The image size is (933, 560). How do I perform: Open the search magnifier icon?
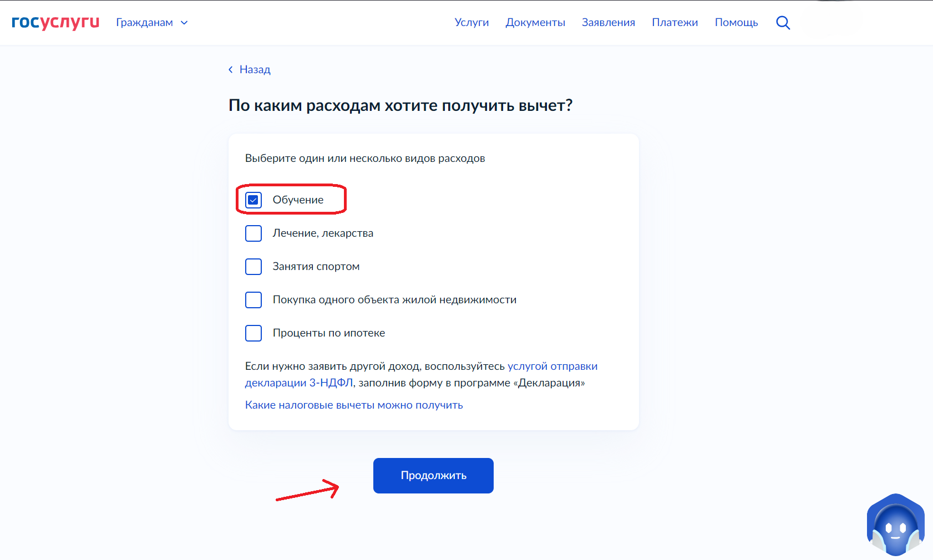coord(783,23)
